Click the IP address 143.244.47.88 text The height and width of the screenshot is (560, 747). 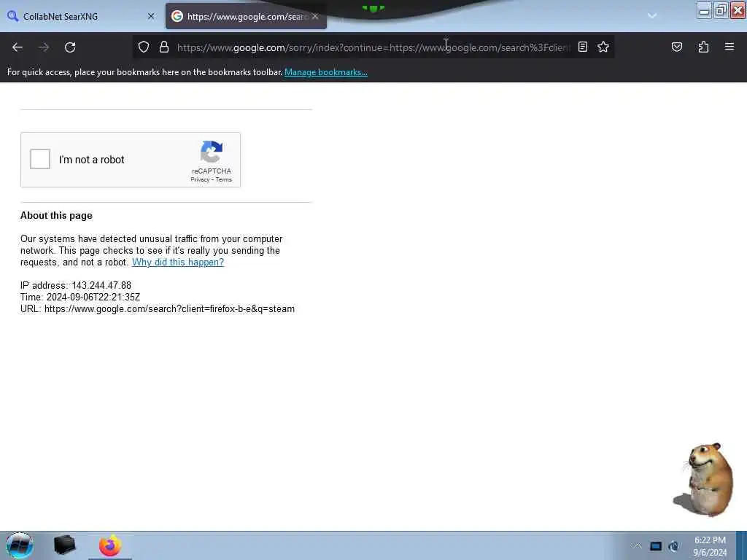[x=76, y=285]
